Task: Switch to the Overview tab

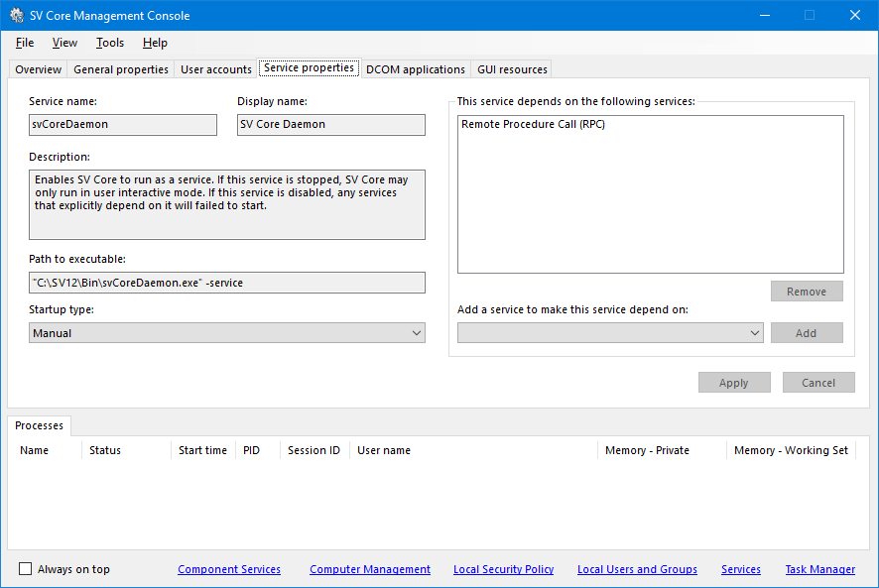Action: click(37, 68)
